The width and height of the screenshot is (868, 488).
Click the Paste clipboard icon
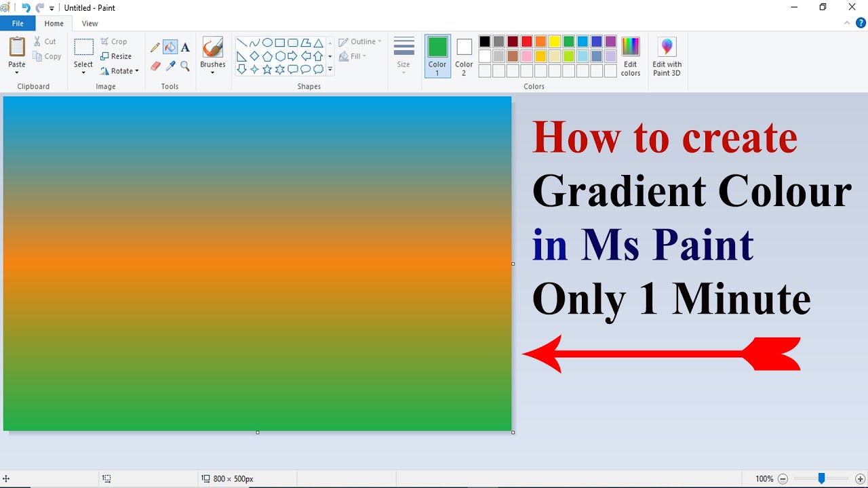(17, 47)
